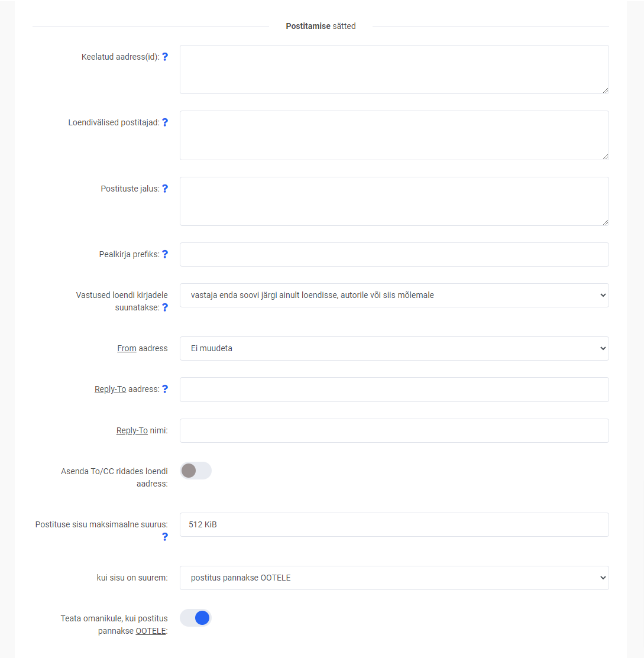Click into Keelatud aadress(id) text area

[x=394, y=69]
